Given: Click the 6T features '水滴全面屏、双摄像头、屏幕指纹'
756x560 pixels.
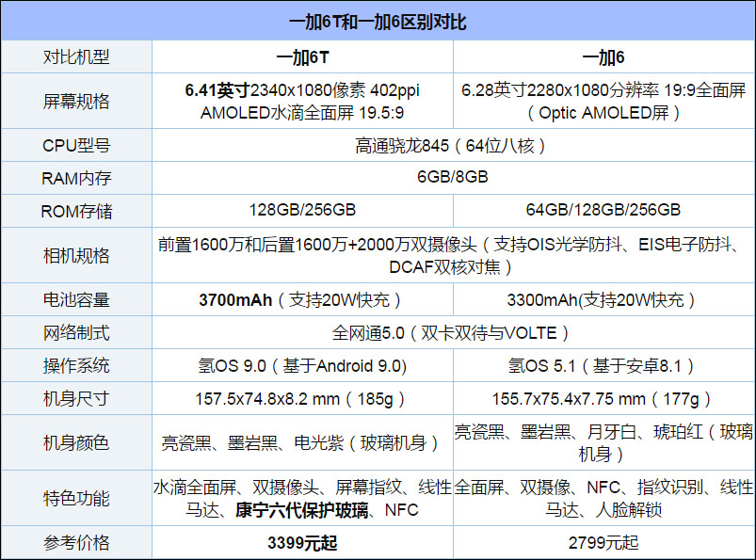Looking at the screenshot, I should [x=277, y=488].
